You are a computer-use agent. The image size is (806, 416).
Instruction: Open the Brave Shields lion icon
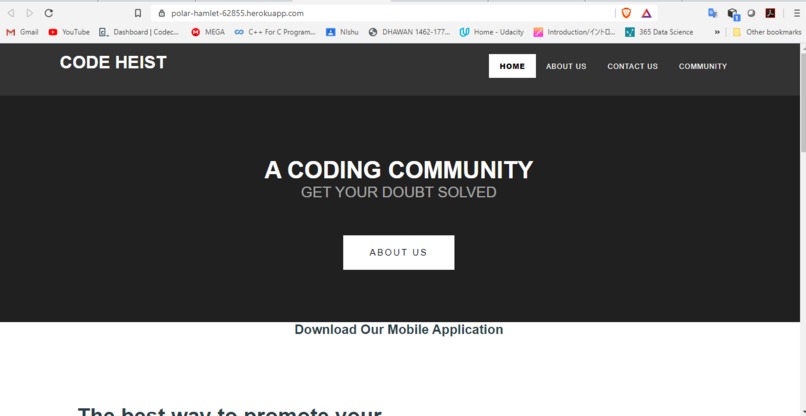tap(626, 13)
